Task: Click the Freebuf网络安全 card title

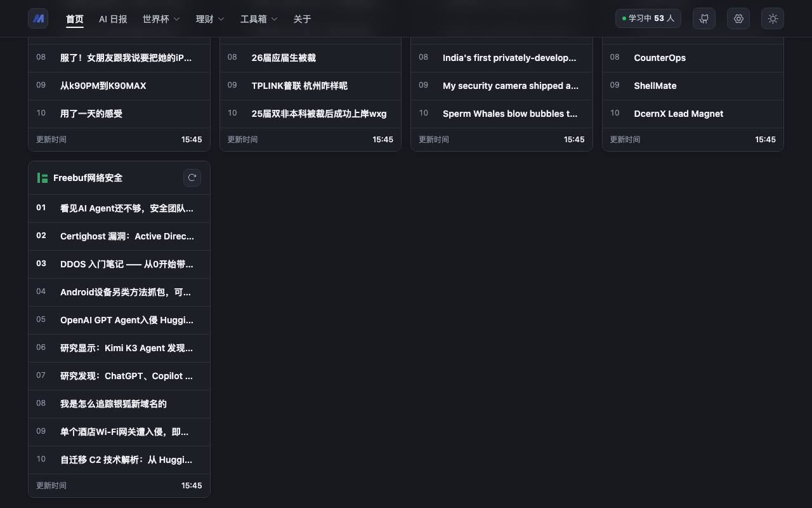Action: pos(88,178)
